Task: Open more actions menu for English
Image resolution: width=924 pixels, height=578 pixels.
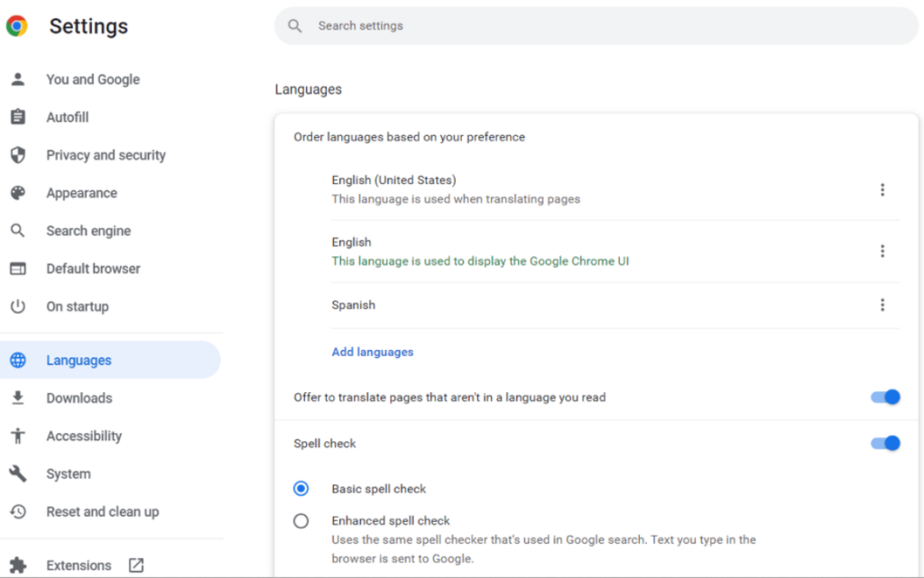Action: [x=882, y=252]
